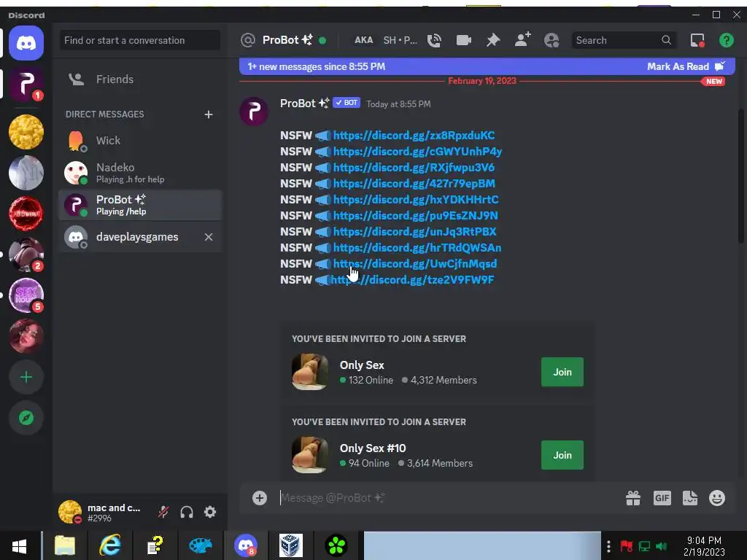The width and height of the screenshot is (747, 560).
Task: Open User Settings gear
Action: pos(210,512)
